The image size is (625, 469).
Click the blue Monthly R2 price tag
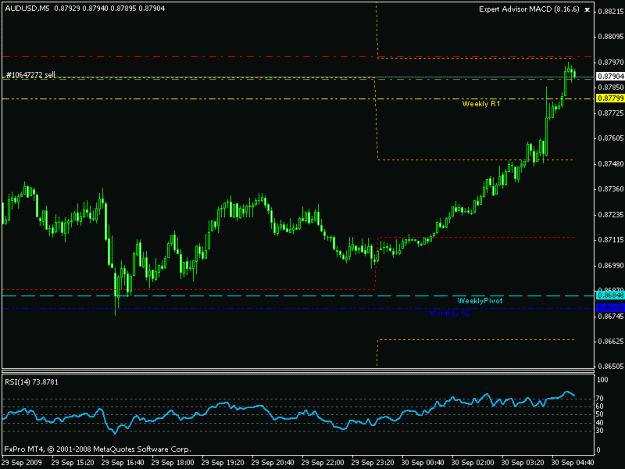610,308
